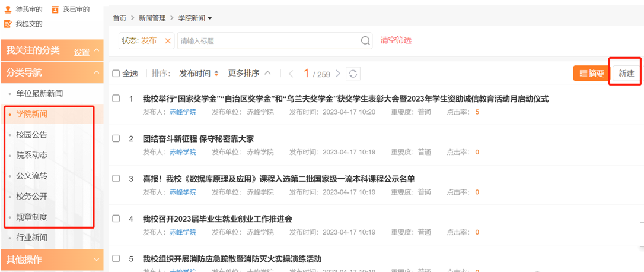Image resolution: width=644 pixels, height=272 pixels.
Task: Click the 清空筛选 link
Action: pos(396,40)
